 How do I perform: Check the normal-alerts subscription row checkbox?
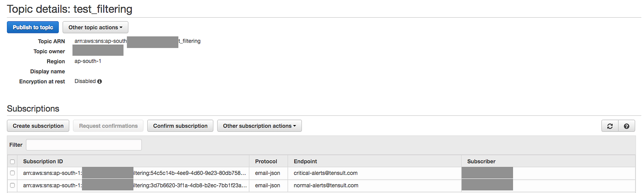(12, 185)
